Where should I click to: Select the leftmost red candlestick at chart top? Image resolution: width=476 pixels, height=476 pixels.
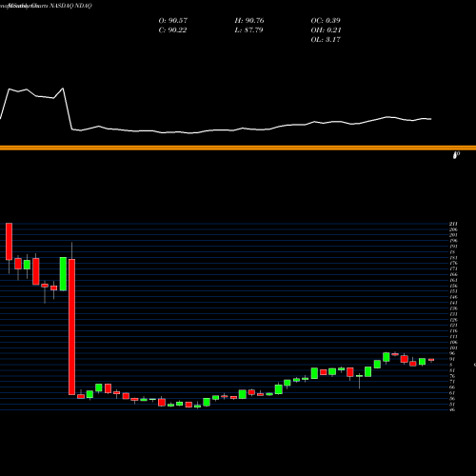tap(9, 242)
